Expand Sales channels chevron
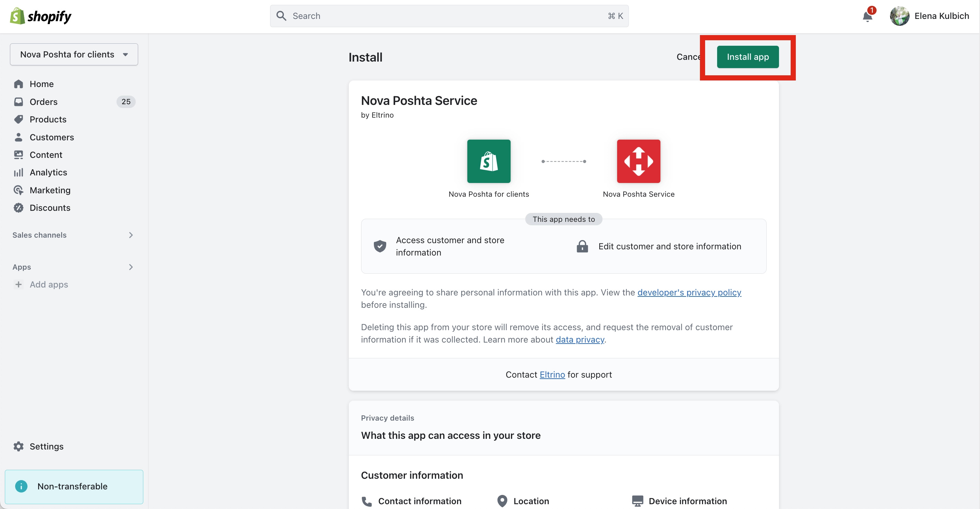The height and width of the screenshot is (509, 980). click(131, 235)
